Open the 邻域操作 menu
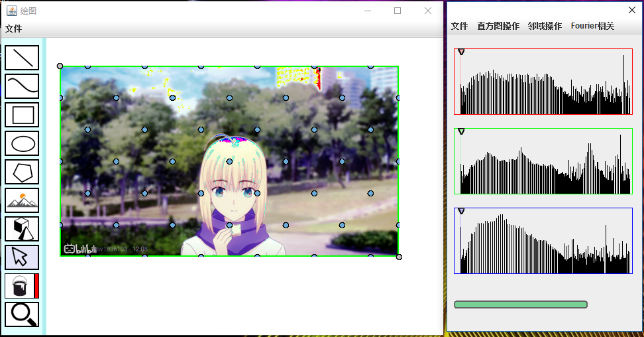This screenshot has width=644, height=337. click(x=545, y=26)
